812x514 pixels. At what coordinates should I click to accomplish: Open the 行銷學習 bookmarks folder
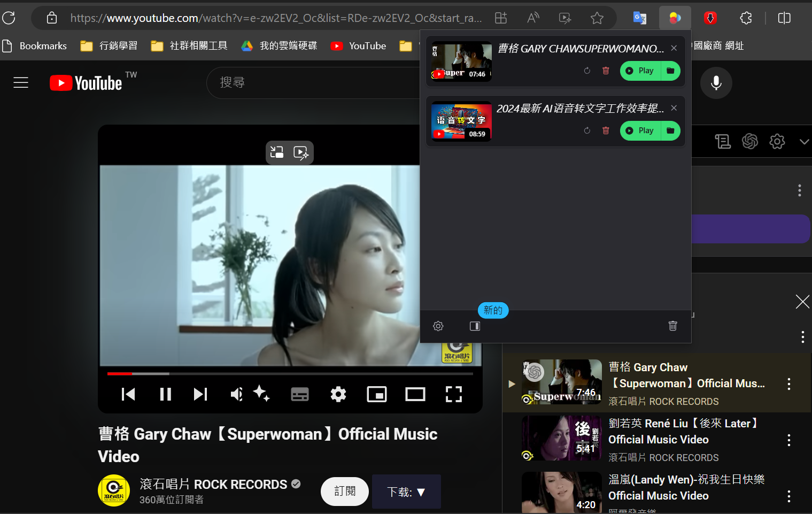click(109, 46)
